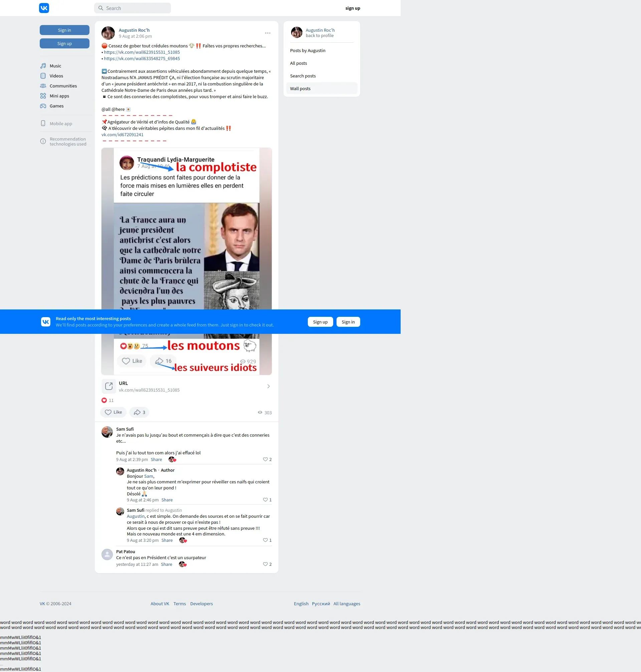Like Pat Patou's comment with the heart
The image size is (641, 672).
coord(265,565)
